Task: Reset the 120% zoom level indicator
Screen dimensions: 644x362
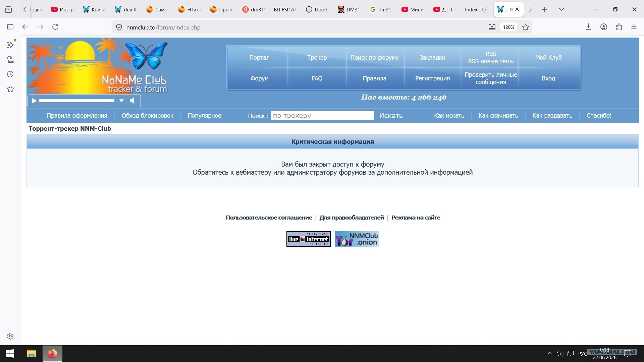Action: tap(508, 27)
